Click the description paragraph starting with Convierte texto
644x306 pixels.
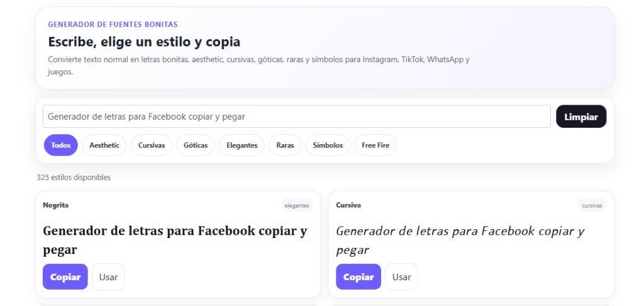[258, 65]
